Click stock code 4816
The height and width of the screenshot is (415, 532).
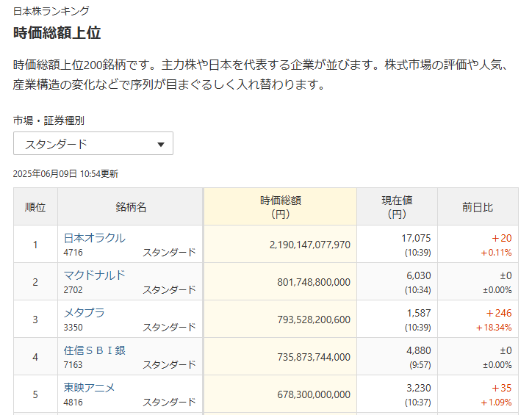pos(73,403)
